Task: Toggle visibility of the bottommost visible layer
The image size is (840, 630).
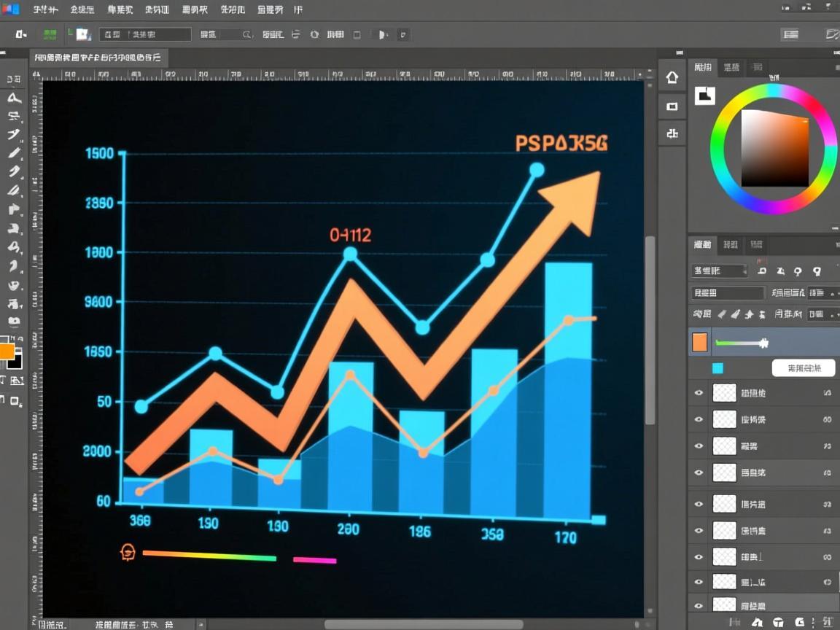Action: click(x=699, y=606)
